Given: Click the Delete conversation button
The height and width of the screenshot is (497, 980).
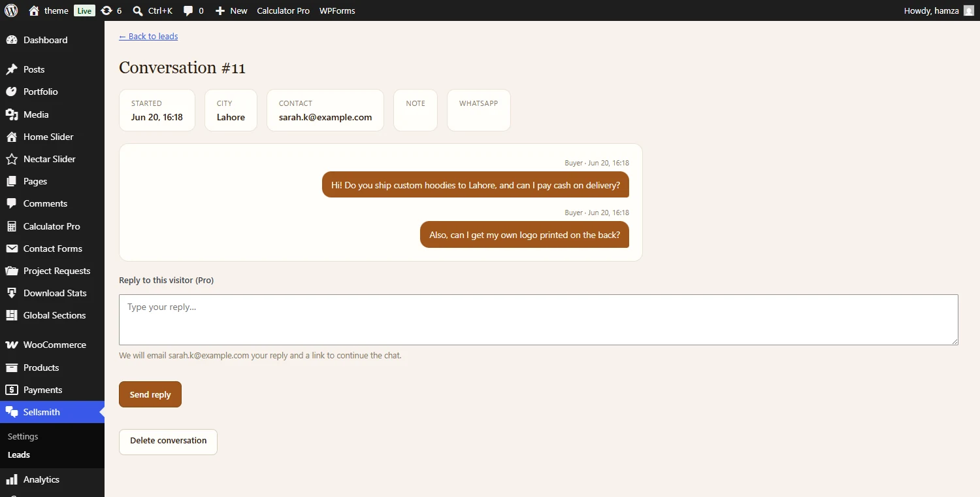Looking at the screenshot, I should point(168,441).
